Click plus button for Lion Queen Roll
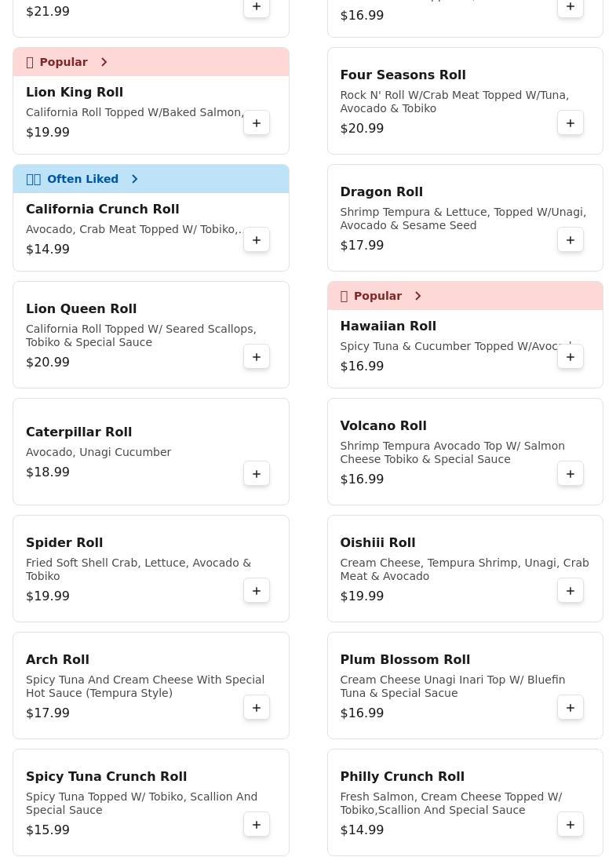The height and width of the screenshot is (857, 616). tap(257, 357)
